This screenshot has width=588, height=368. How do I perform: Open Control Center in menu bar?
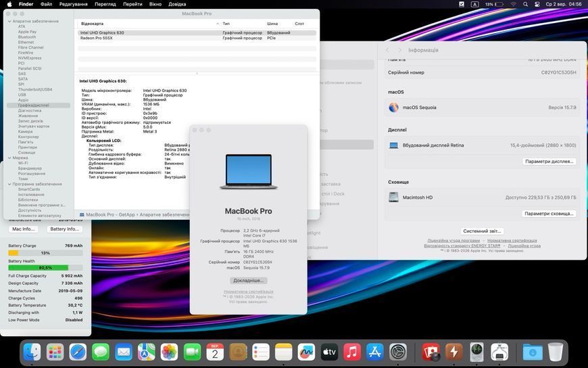[537, 4]
